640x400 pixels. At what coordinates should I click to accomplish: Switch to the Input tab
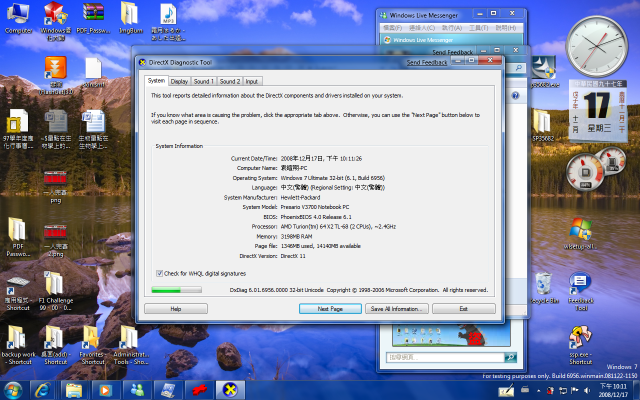point(251,81)
